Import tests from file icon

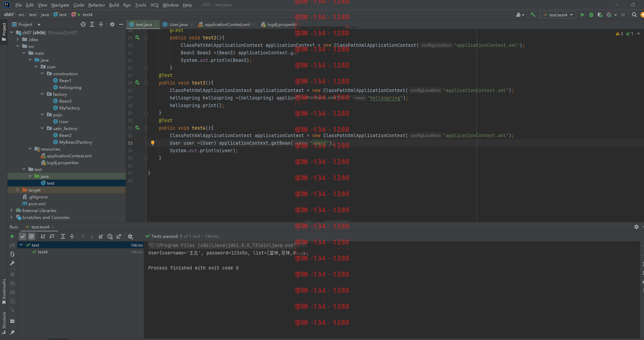[101, 236]
